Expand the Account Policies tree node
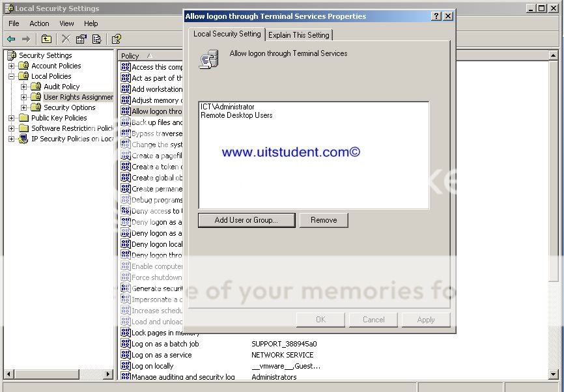 [x=11, y=66]
